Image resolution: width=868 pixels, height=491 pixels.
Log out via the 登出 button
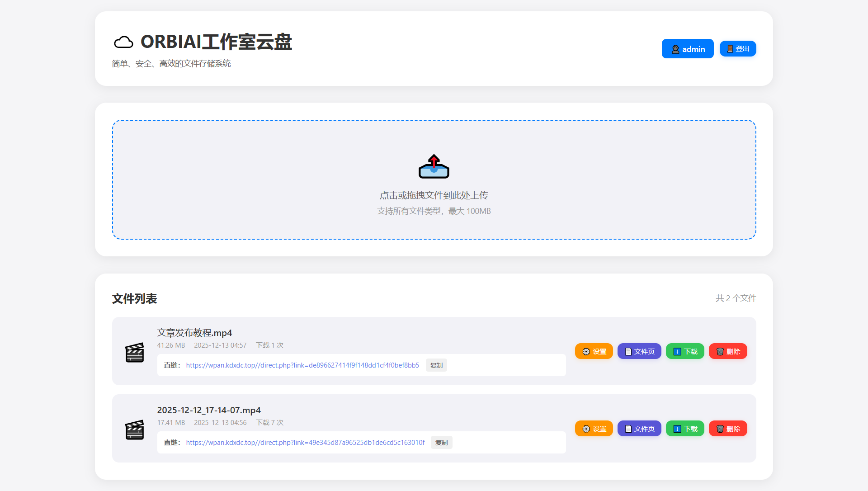point(738,48)
